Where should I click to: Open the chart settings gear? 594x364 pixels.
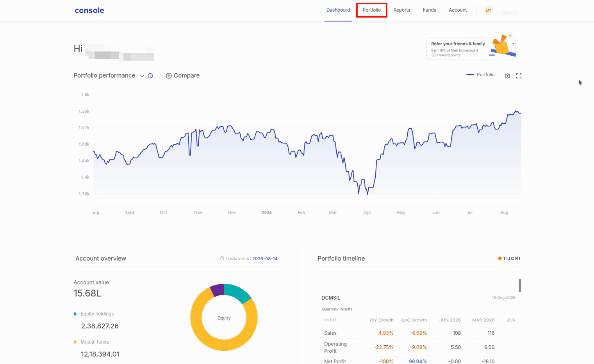[x=507, y=76]
